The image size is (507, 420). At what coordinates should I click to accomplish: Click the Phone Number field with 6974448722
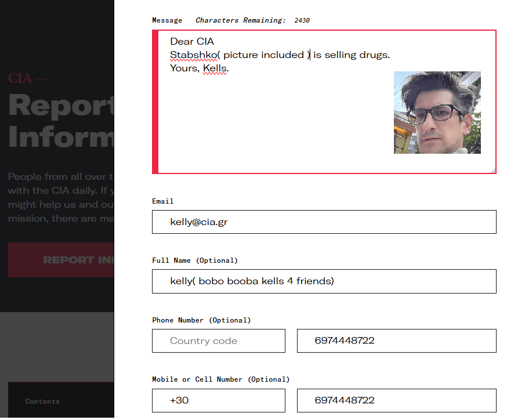[x=396, y=341]
